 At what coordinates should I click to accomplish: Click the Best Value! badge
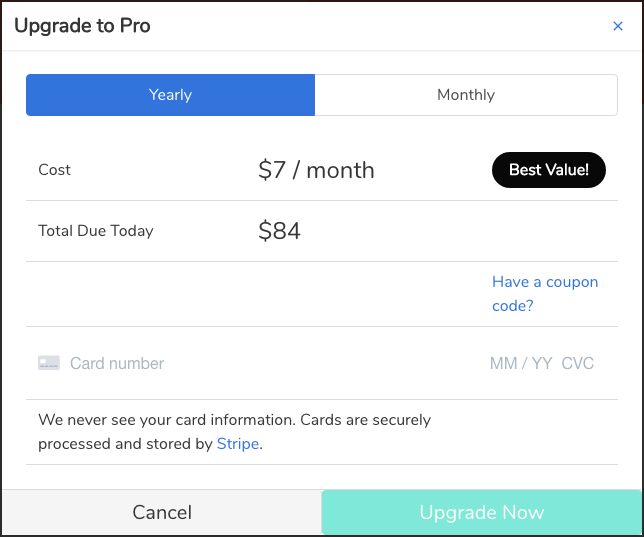549,170
